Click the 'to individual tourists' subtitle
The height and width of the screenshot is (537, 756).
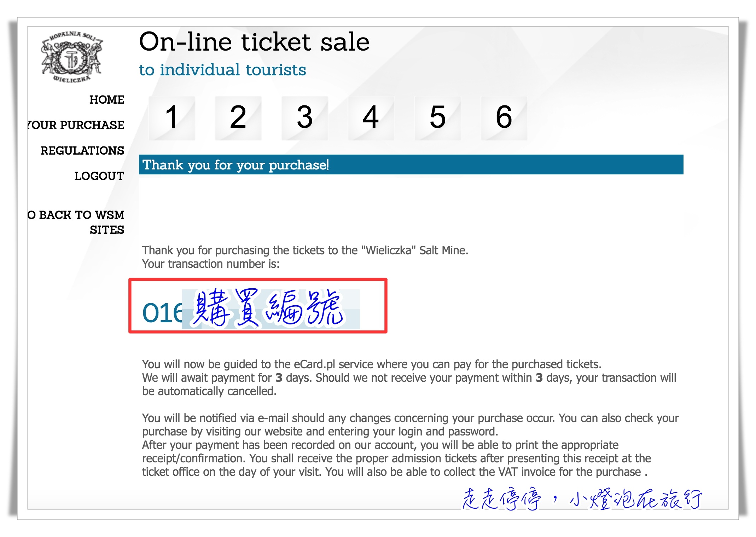pos(222,70)
